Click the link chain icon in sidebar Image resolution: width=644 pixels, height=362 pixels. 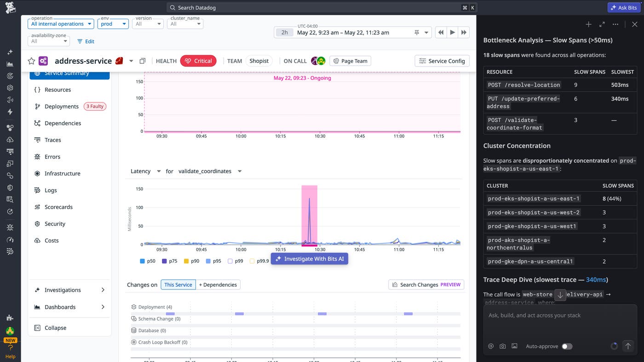[x=10, y=175]
